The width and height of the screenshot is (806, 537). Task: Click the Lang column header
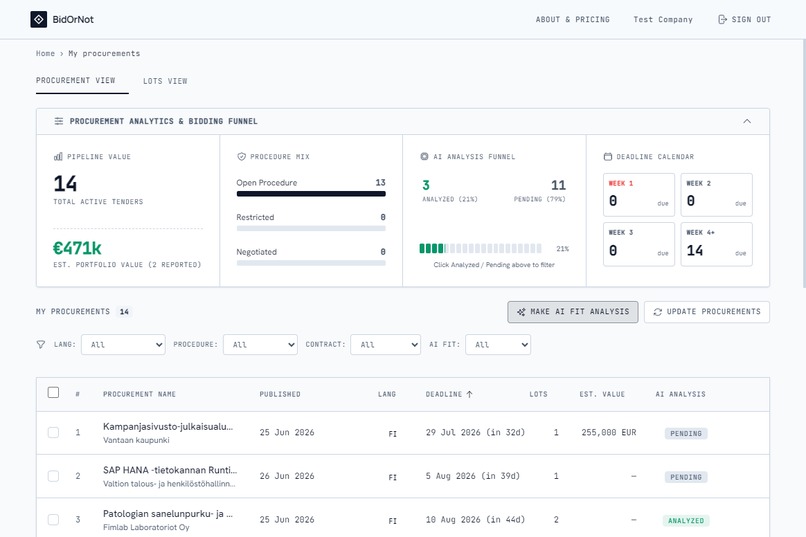pyautogui.click(x=387, y=394)
